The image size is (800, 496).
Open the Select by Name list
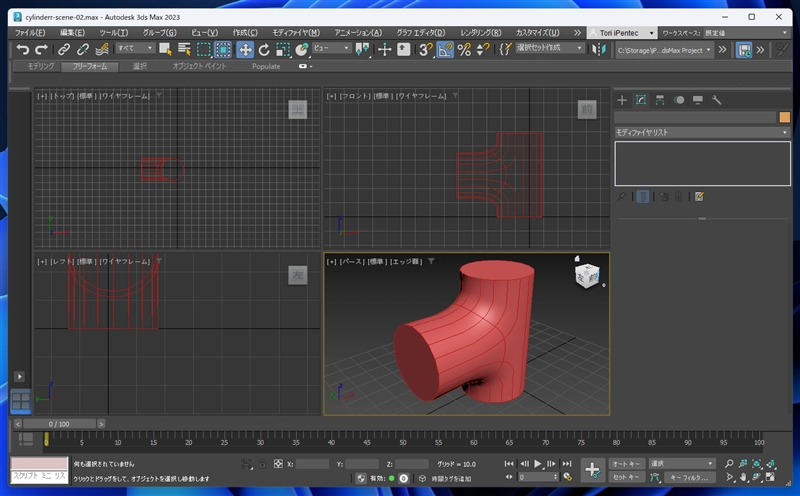click(x=184, y=49)
